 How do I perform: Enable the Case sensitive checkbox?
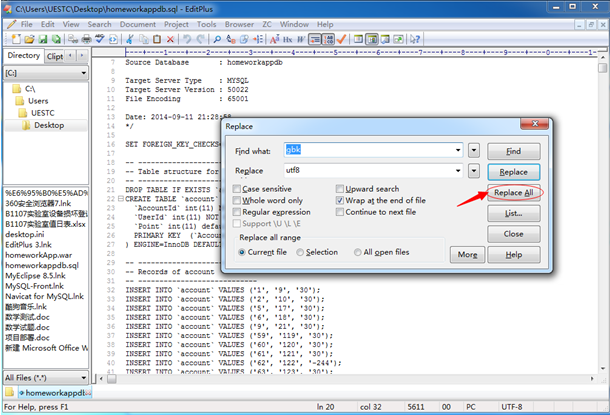[x=237, y=189]
